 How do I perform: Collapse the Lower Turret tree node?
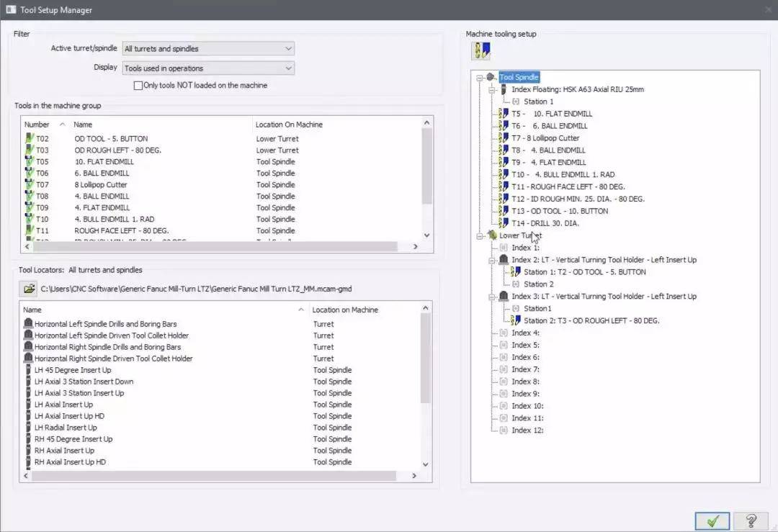coord(479,236)
